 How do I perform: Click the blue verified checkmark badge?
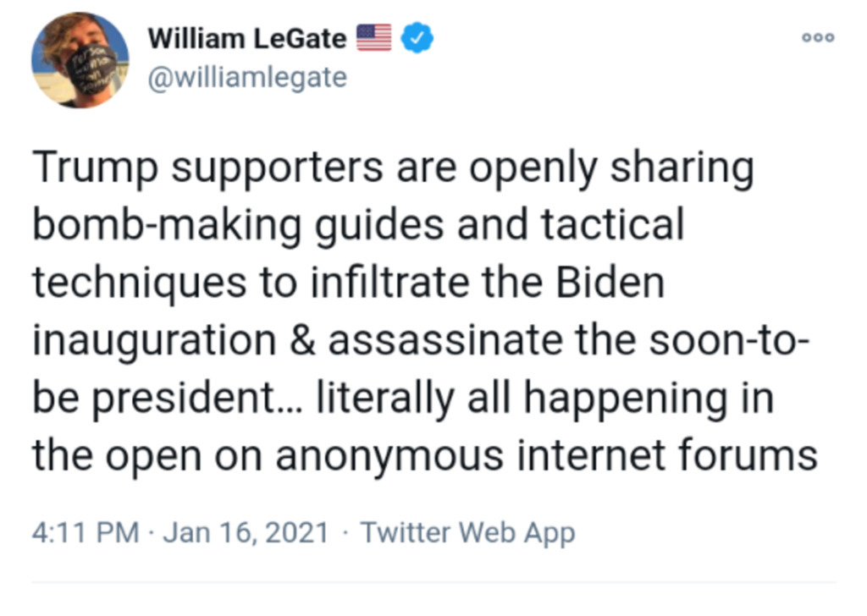pos(417,38)
